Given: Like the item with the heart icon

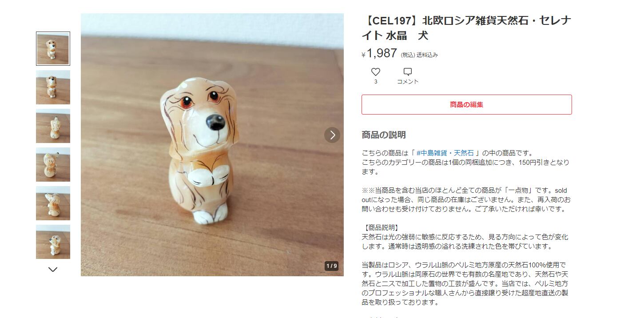Looking at the screenshot, I should pyautogui.click(x=376, y=72).
